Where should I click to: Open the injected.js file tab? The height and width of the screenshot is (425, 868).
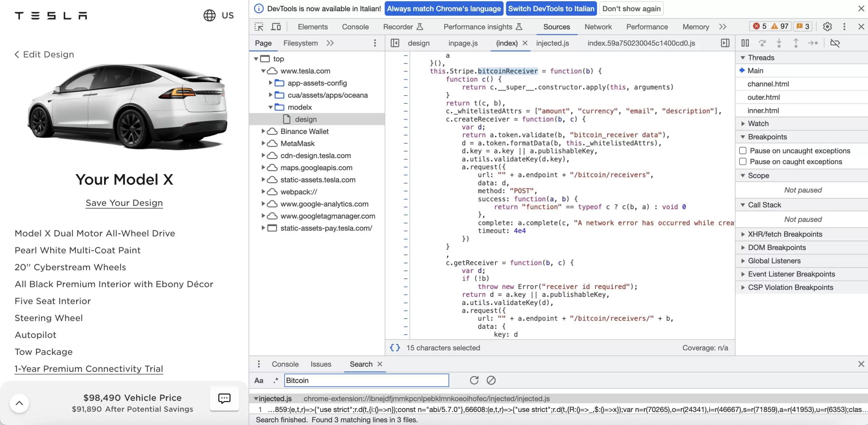coord(552,43)
